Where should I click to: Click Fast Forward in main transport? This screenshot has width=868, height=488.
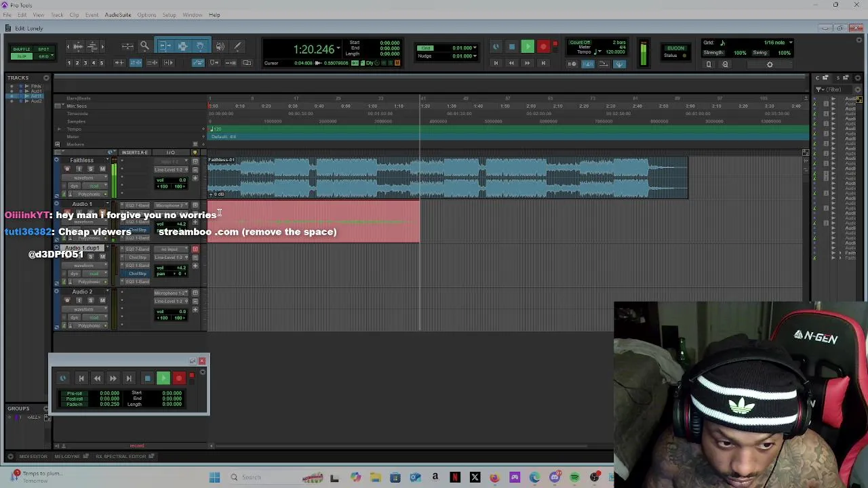click(528, 63)
